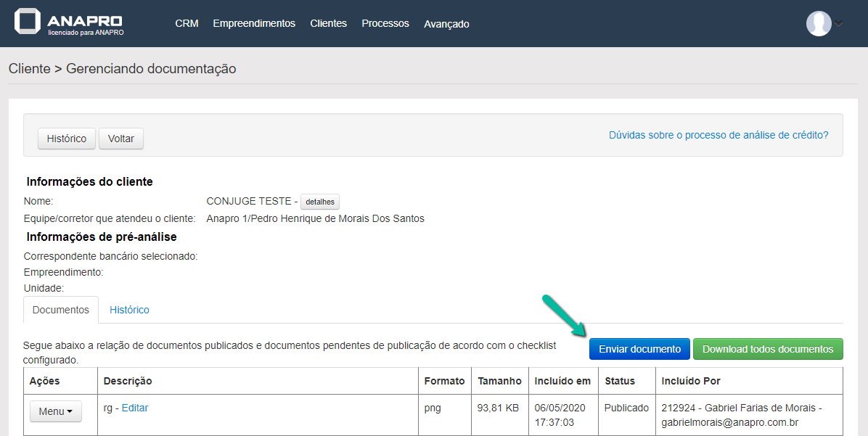Viewport: 868px width, 436px height.
Task: Open the CRM menu
Action: click(187, 23)
